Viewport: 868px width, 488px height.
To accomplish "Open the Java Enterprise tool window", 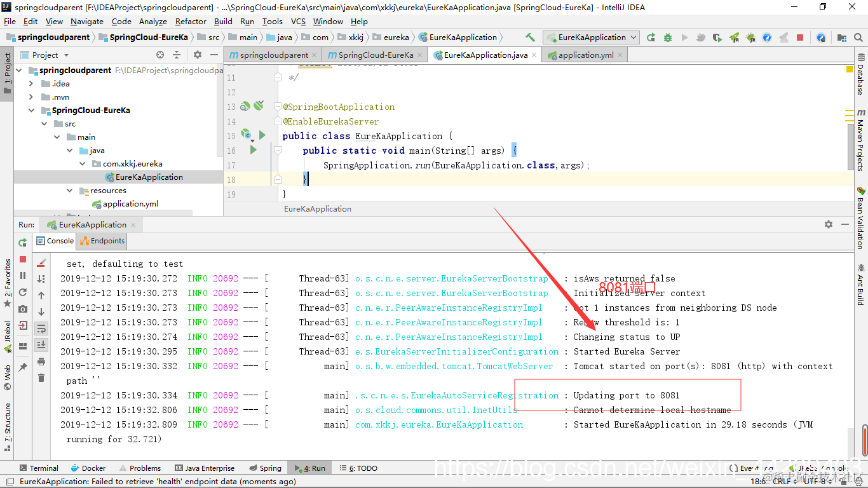I will coord(205,468).
